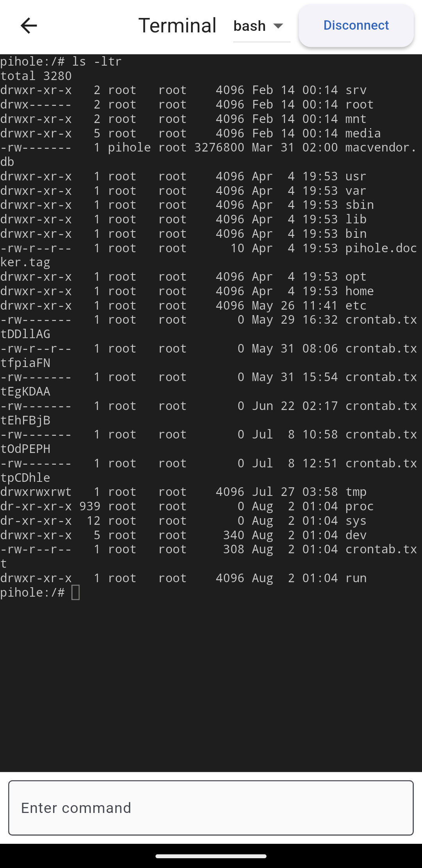Image resolution: width=422 pixels, height=868 pixels.
Task: Click inside the dark terminal output area
Action: tap(211, 664)
